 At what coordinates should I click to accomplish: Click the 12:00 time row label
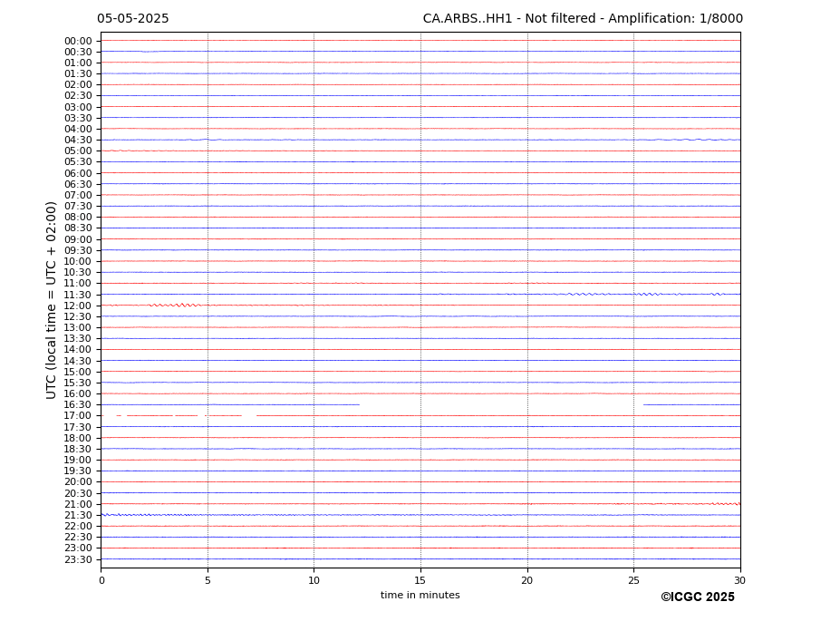78,306
